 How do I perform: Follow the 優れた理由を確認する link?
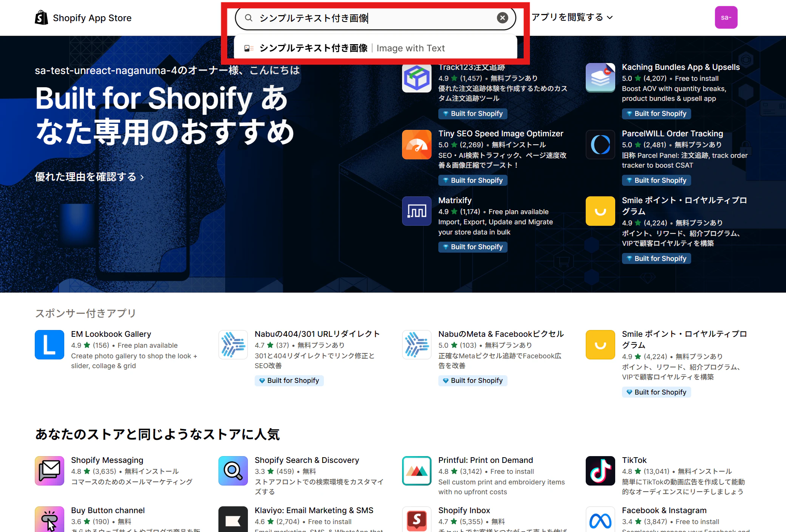click(x=90, y=177)
